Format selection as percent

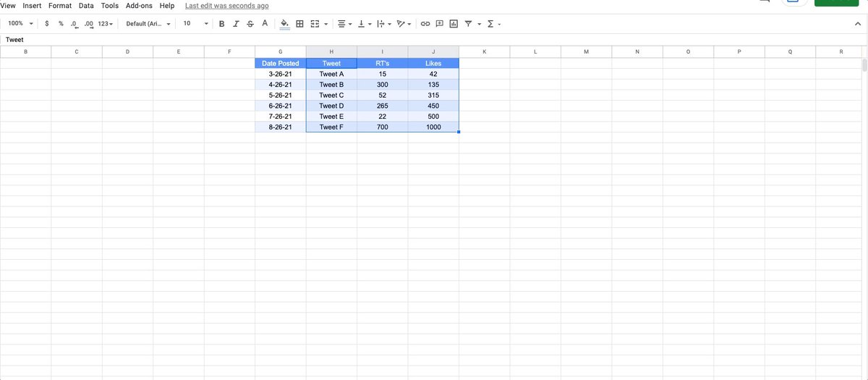61,24
